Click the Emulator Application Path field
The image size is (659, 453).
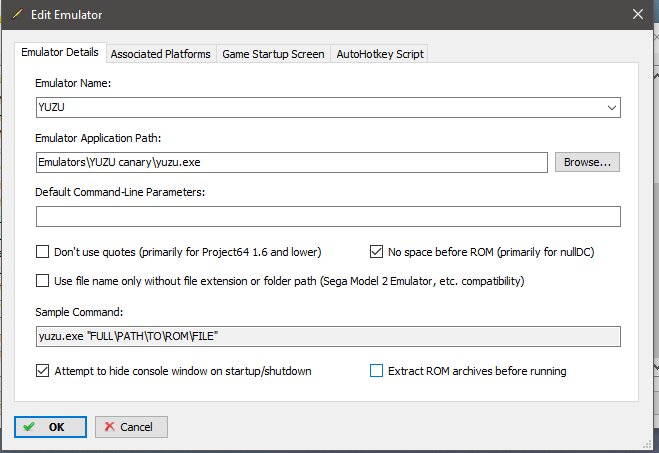point(292,162)
